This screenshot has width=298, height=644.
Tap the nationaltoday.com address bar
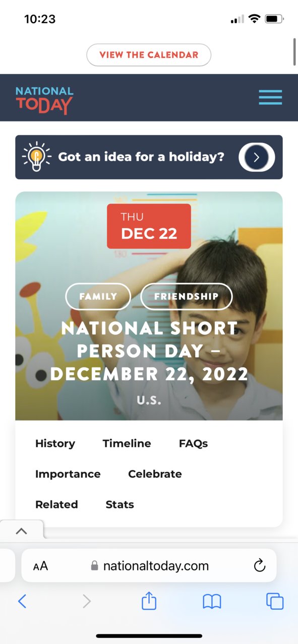pyautogui.click(x=149, y=565)
